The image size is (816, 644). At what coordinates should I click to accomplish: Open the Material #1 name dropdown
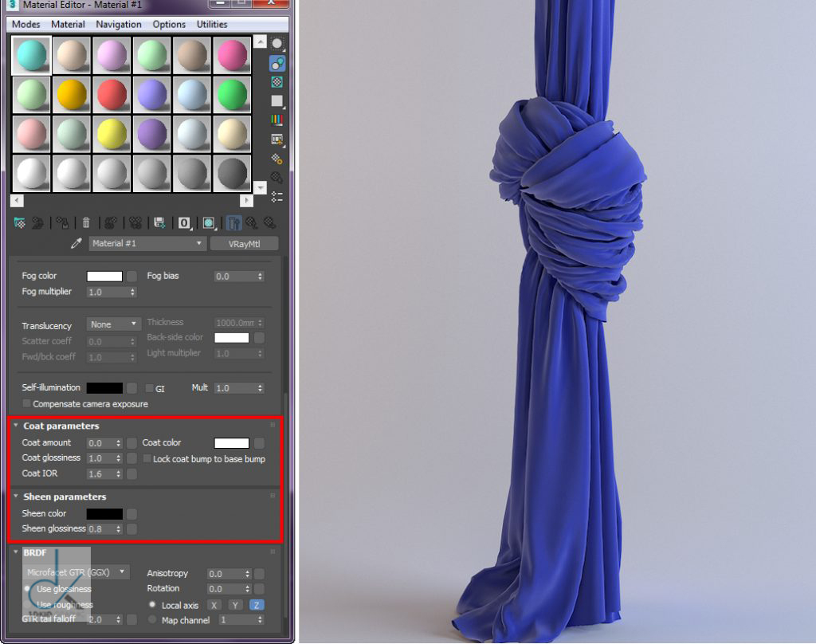pos(147,243)
